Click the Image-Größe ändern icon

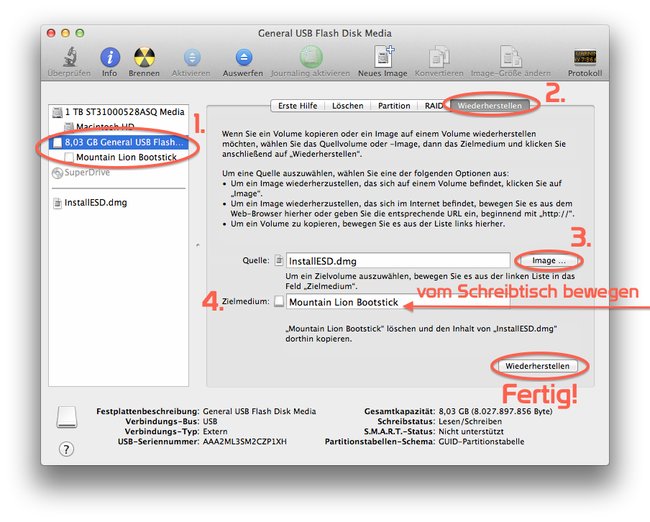coord(510,56)
